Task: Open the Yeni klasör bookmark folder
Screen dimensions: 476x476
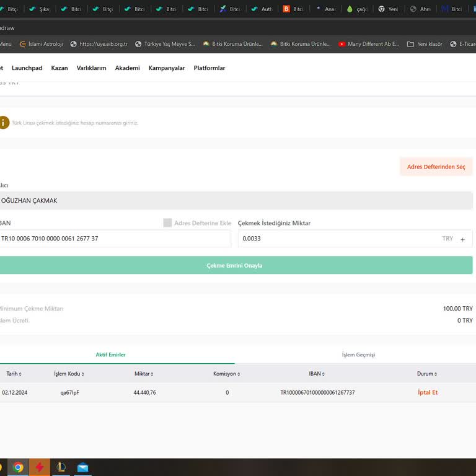Action: click(x=425, y=44)
